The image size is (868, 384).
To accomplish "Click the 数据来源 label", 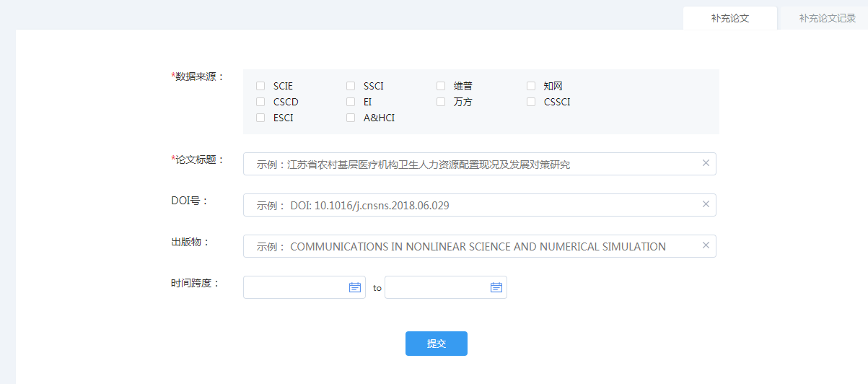I will 198,77.
